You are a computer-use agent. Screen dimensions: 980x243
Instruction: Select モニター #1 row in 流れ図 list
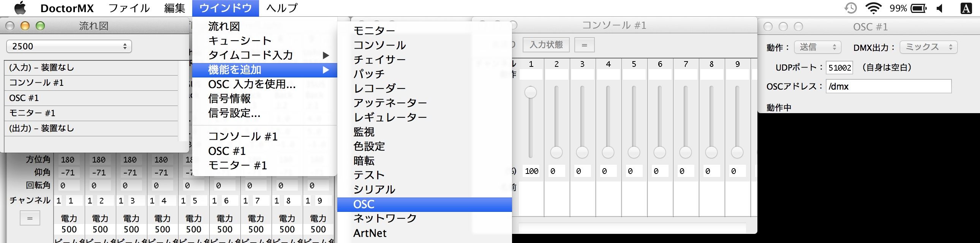(x=91, y=113)
